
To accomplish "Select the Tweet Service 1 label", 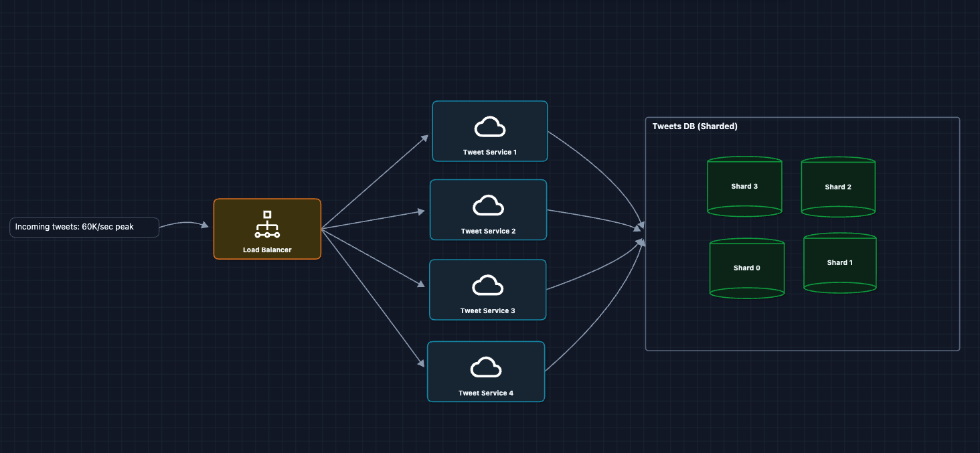I will click(489, 153).
